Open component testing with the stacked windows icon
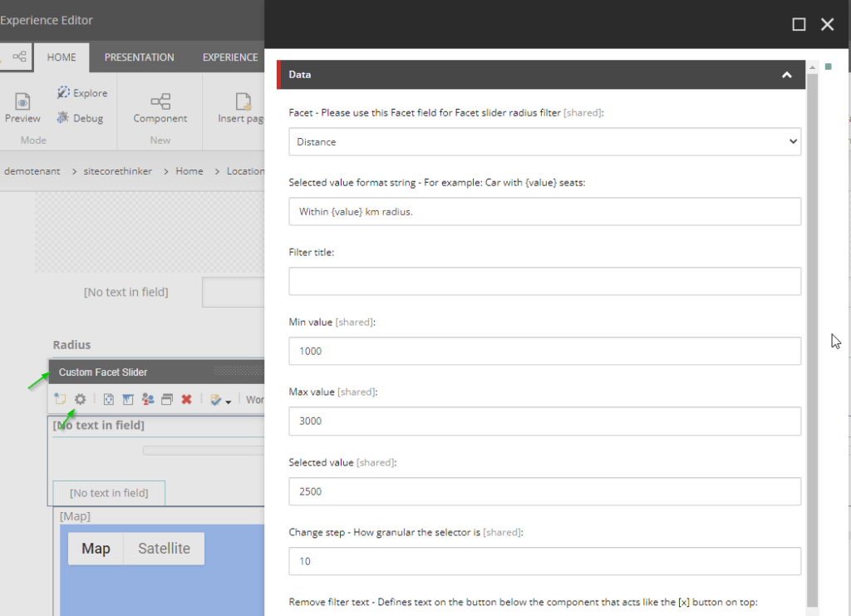 point(168,399)
